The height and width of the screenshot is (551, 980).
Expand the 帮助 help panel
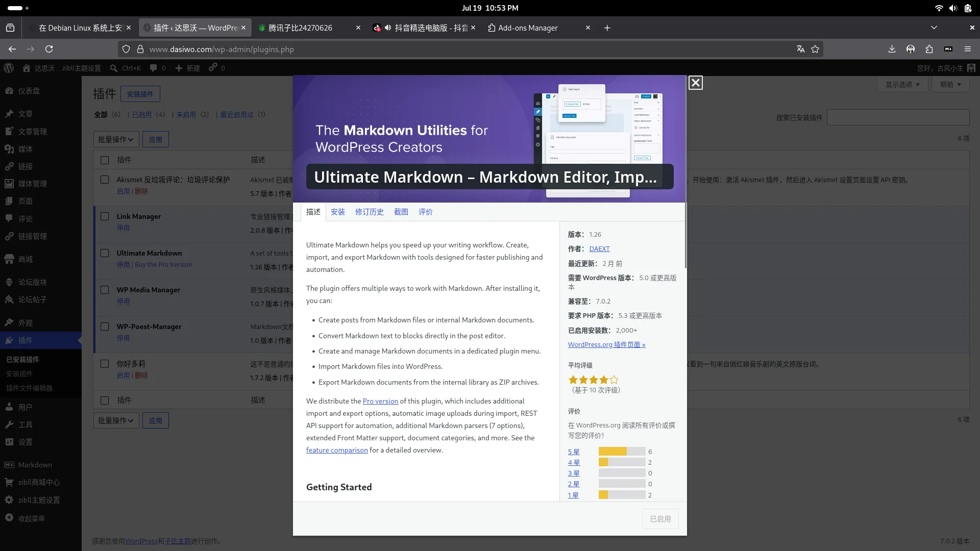[x=950, y=84]
